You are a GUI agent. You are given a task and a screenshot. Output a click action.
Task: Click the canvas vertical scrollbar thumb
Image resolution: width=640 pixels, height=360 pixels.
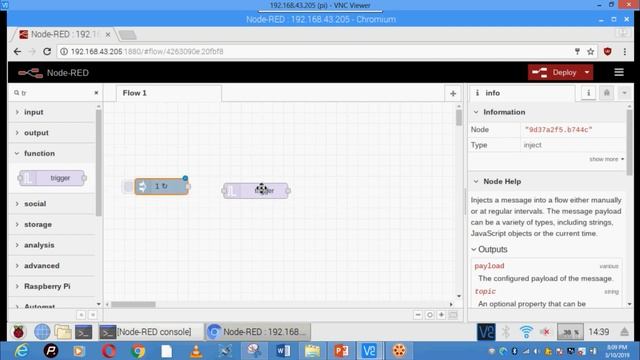pyautogui.click(x=459, y=118)
